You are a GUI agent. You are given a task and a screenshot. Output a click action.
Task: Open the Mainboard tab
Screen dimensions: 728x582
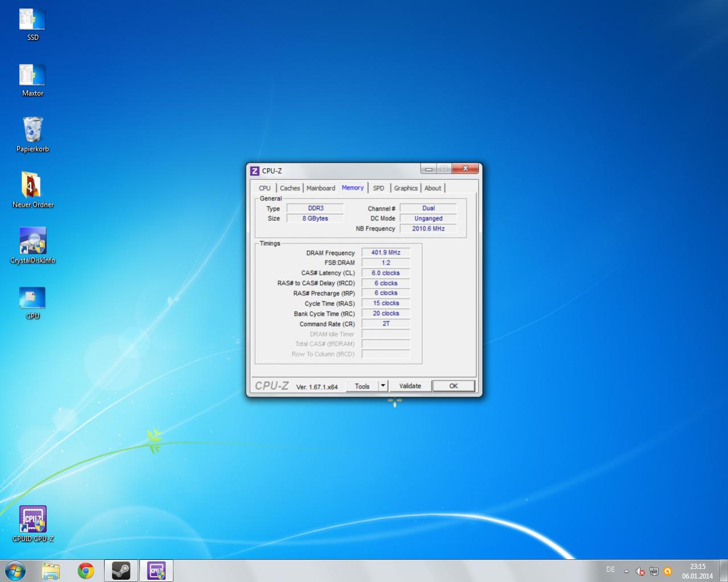[321, 188]
